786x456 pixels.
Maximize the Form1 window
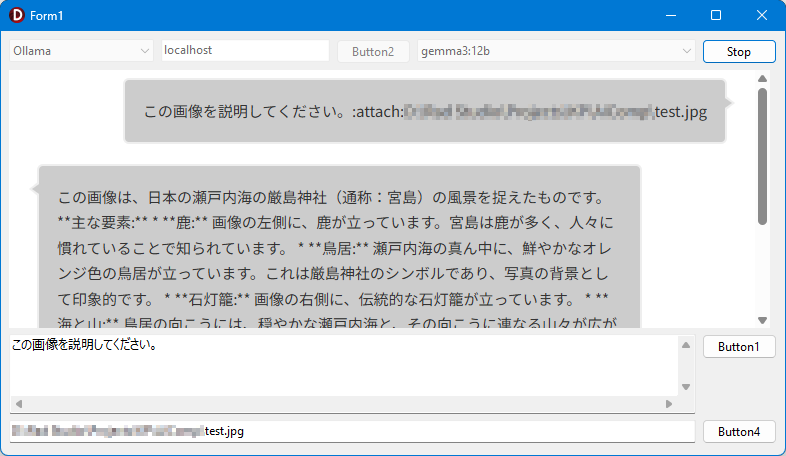coord(716,16)
